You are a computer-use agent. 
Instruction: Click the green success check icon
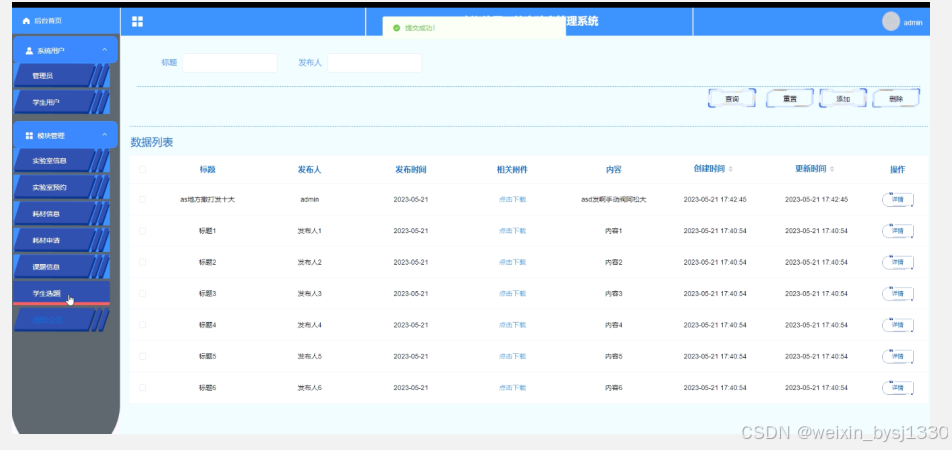pyautogui.click(x=396, y=28)
